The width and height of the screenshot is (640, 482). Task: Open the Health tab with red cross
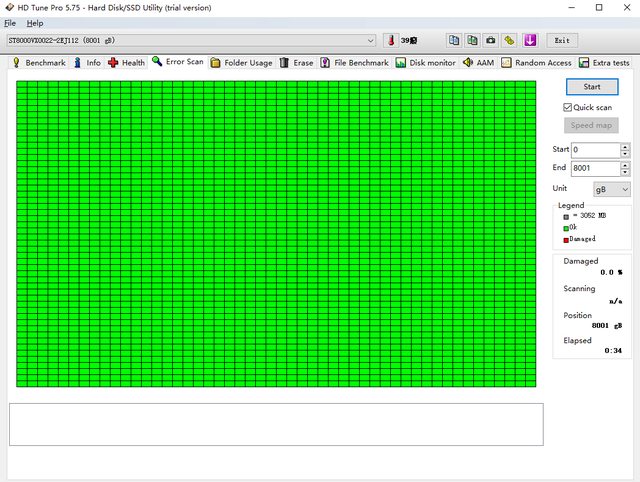tap(127, 62)
